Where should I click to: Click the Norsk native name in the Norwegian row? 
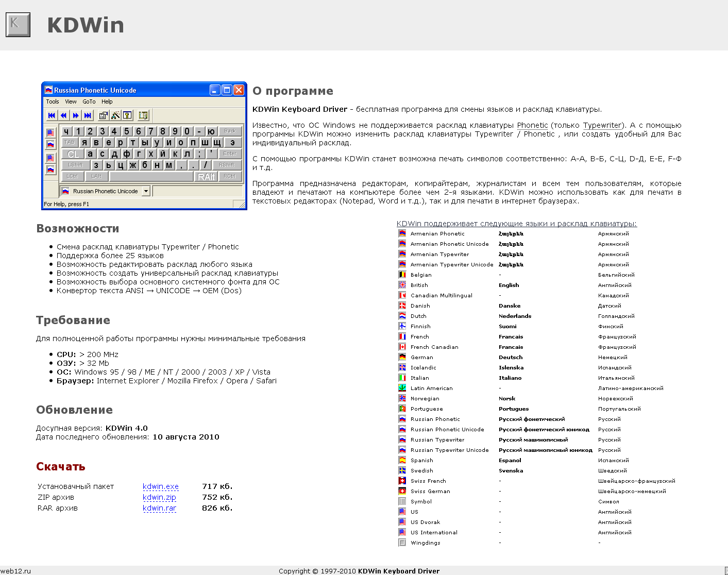coord(507,398)
